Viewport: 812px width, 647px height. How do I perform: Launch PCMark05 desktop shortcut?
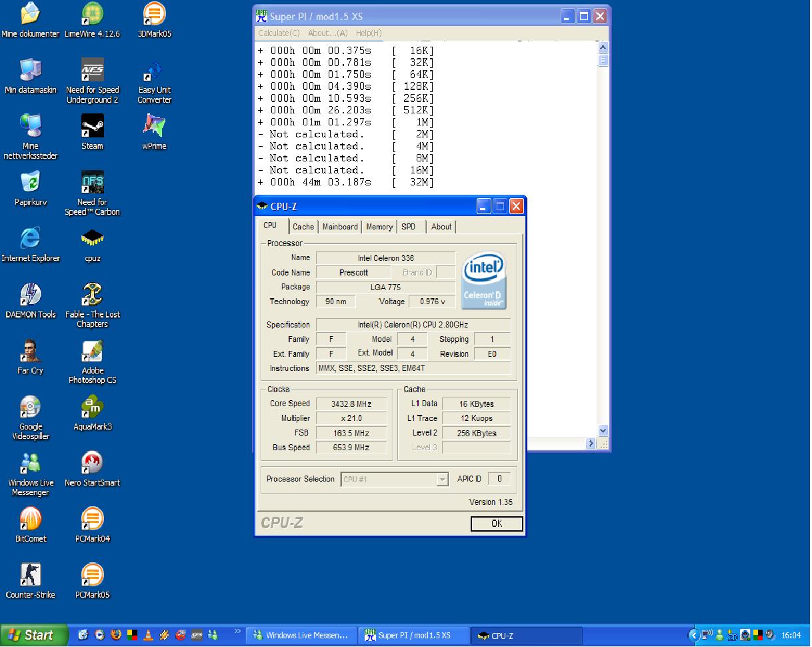[x=92, y=580]
